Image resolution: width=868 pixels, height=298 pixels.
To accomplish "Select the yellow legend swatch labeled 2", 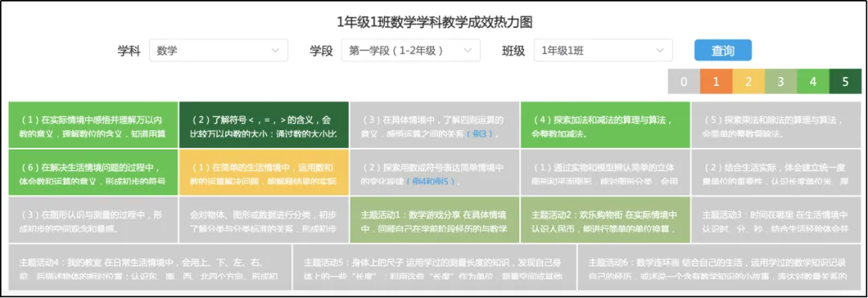I will click(x=748, y=82).
